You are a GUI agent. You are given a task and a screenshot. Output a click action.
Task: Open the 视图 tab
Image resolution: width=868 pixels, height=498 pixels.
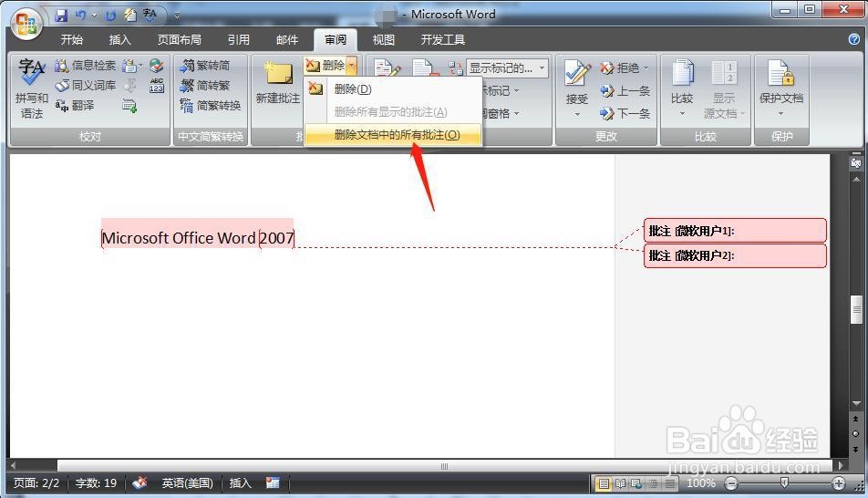384,40
